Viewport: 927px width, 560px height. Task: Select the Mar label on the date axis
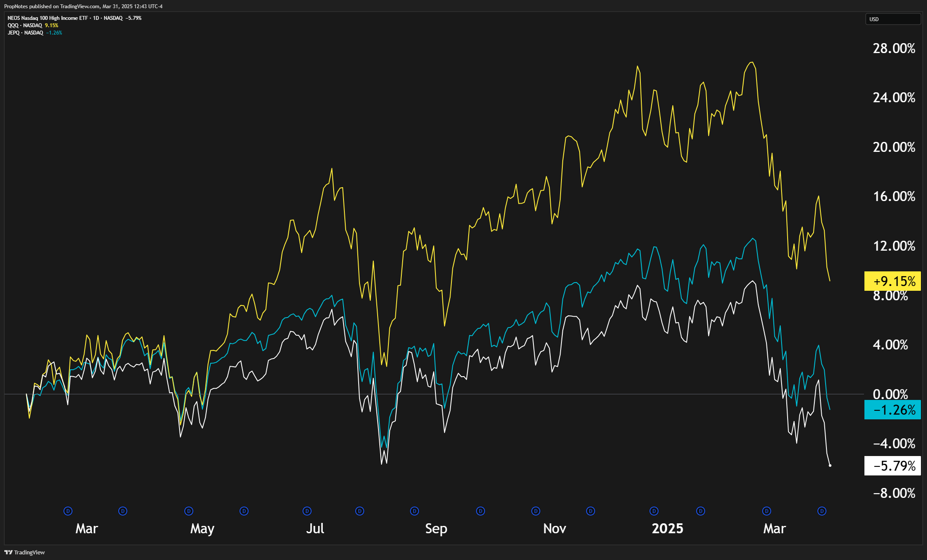(x=86, y=528)
